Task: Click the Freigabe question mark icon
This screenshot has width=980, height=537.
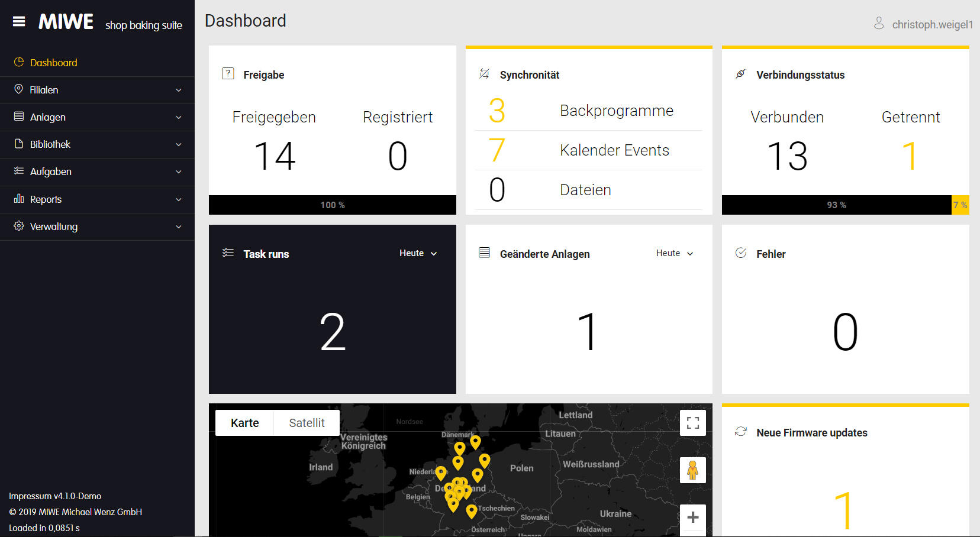Action: pyautogui.click(x=228, y=74)
